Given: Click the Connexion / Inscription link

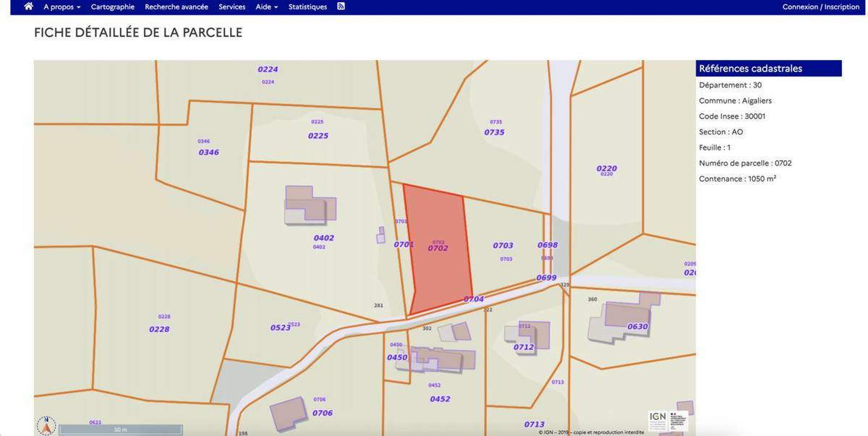Looking at the screenshot, I should point(820,7).
